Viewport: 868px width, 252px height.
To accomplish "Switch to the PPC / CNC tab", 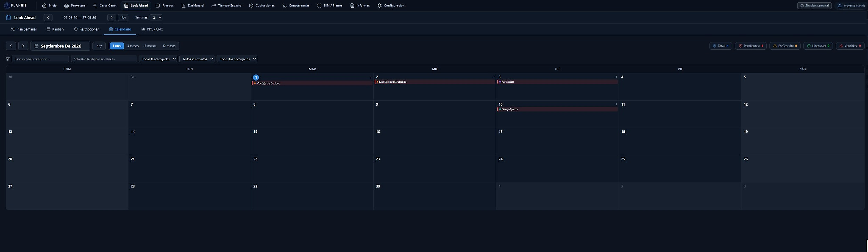I will click(152, 29).
